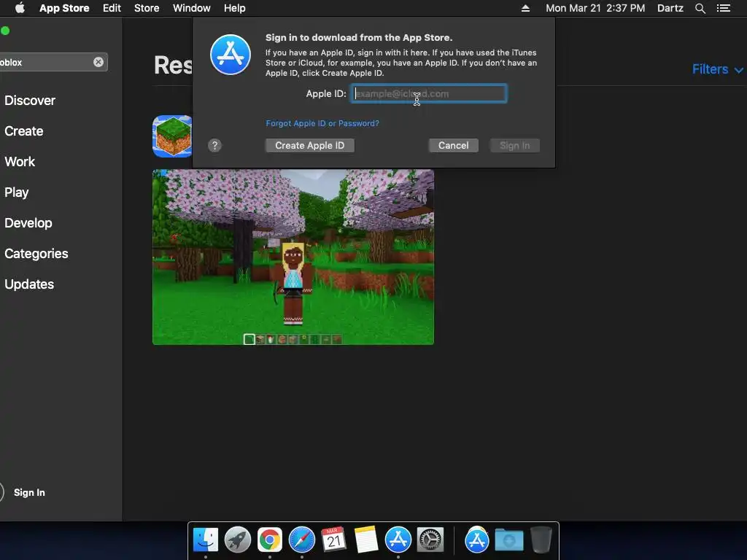Expand the Filters dropdown

point(717,69)
